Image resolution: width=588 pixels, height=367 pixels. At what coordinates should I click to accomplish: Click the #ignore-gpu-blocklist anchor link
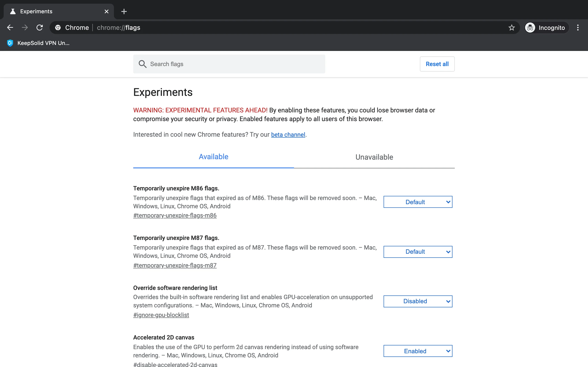(161, 315)
